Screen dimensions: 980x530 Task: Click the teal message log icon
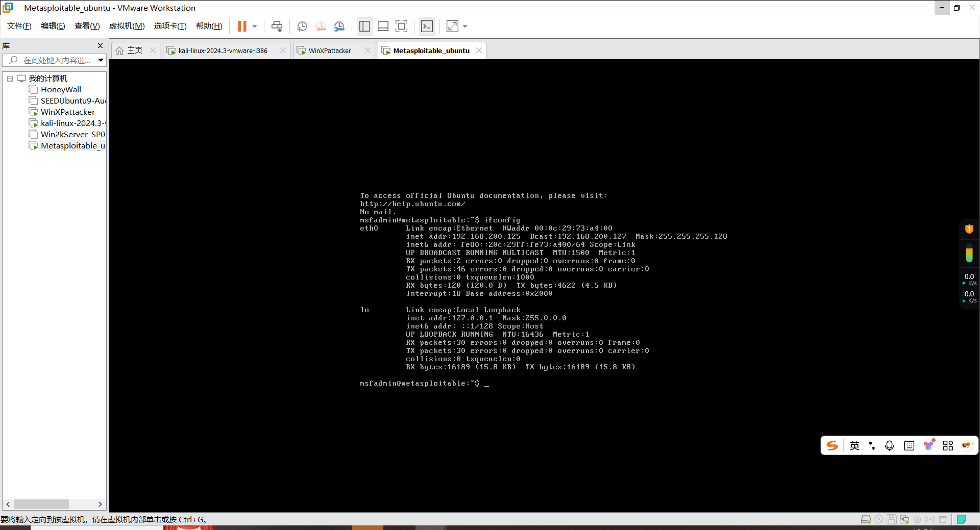[962, 519]
